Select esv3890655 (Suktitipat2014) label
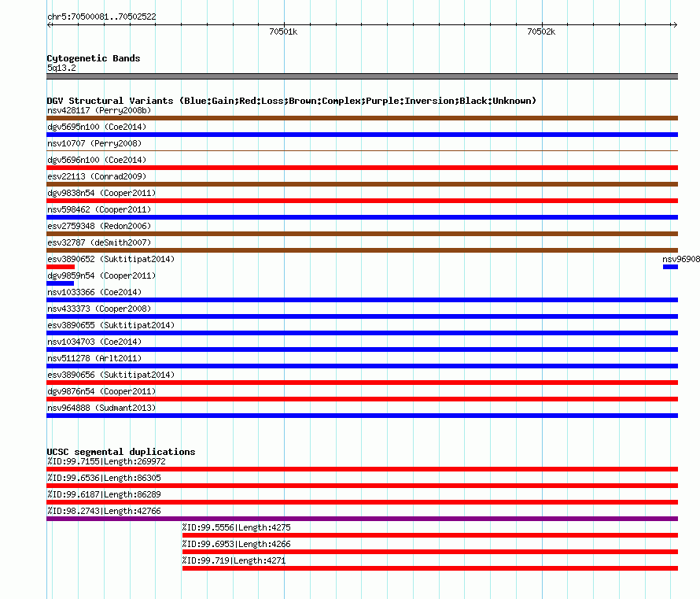The height and width of the screenshot is (599, 700). (111, 325)
